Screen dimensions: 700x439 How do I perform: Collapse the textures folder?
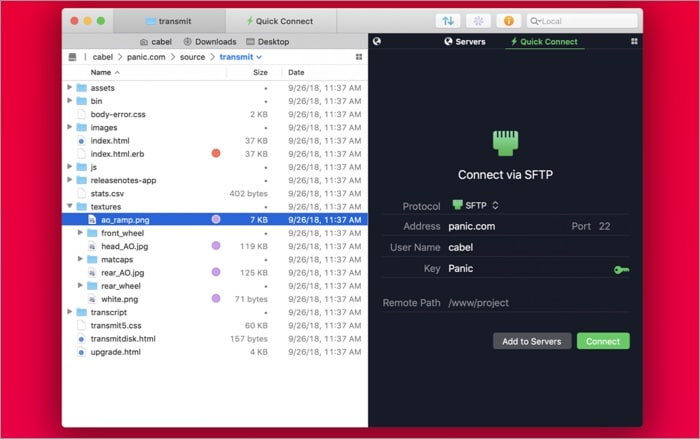pyautogui.click(x=70, y=205)
